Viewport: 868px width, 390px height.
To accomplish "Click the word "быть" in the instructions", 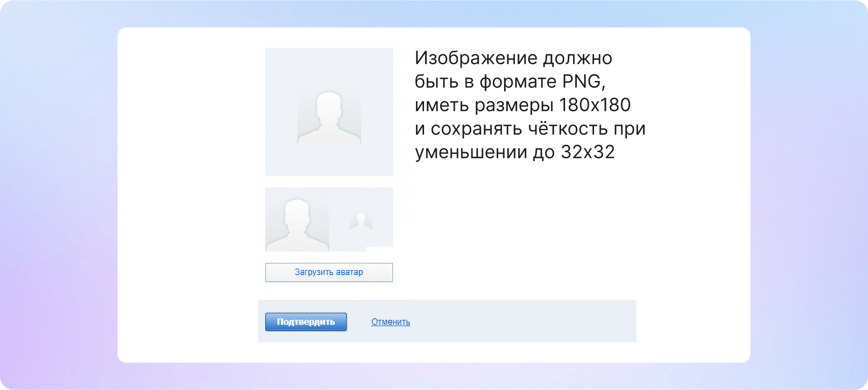I will [x=437, y=81].
